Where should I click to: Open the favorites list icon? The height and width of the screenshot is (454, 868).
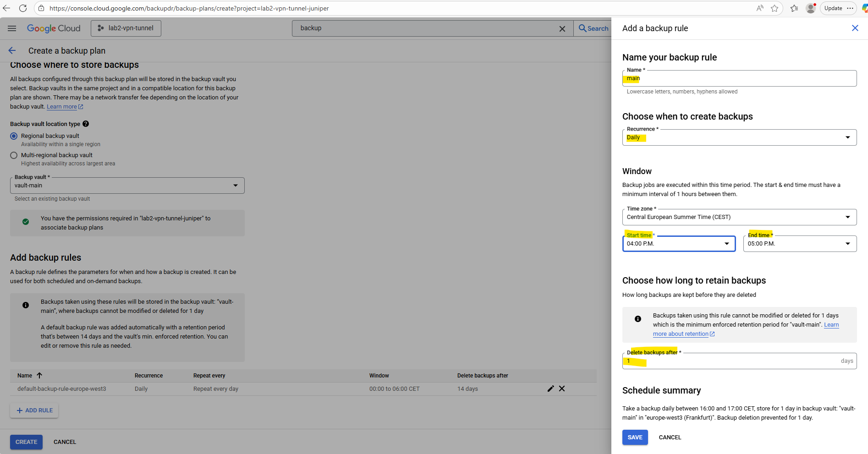coord(794,8)
